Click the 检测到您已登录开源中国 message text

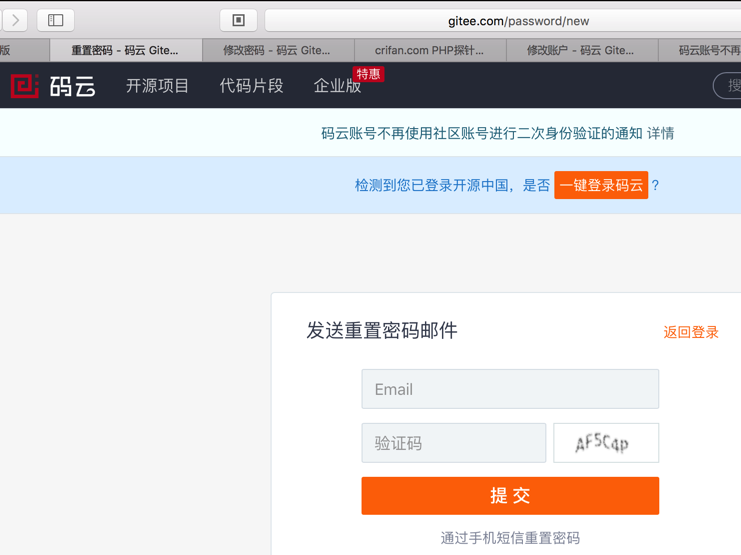452,185
